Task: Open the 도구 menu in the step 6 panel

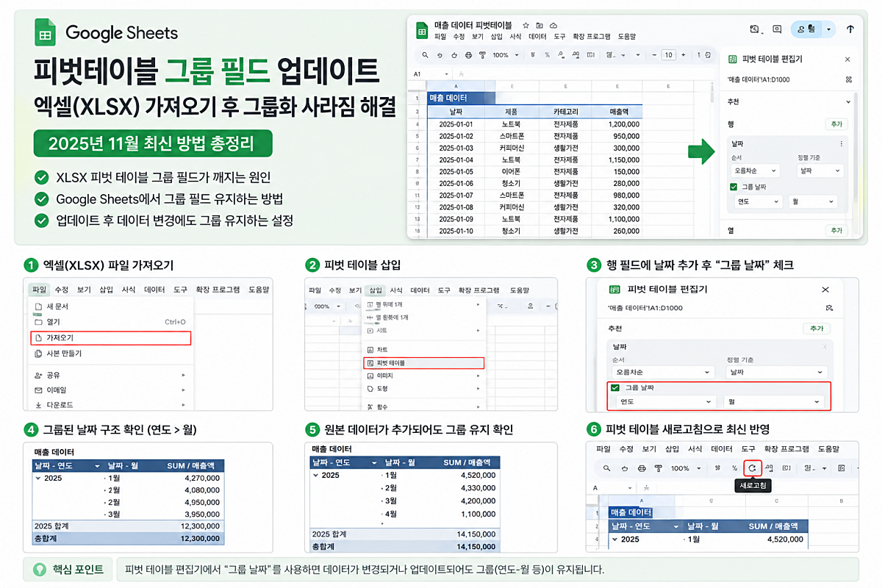Action: click(x=747, y=448)
